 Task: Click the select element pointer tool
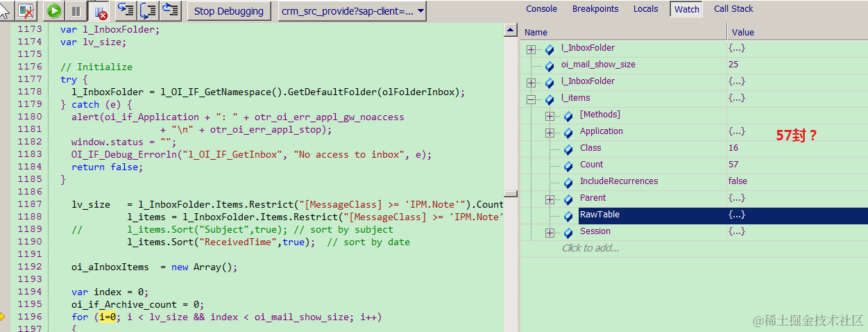[x=6, y=11]
